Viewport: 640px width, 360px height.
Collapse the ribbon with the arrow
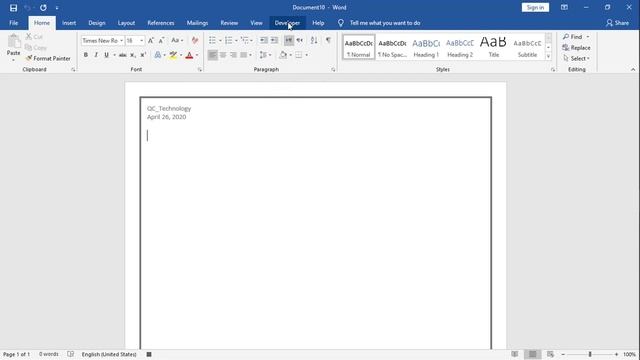[x=633, y=70]
